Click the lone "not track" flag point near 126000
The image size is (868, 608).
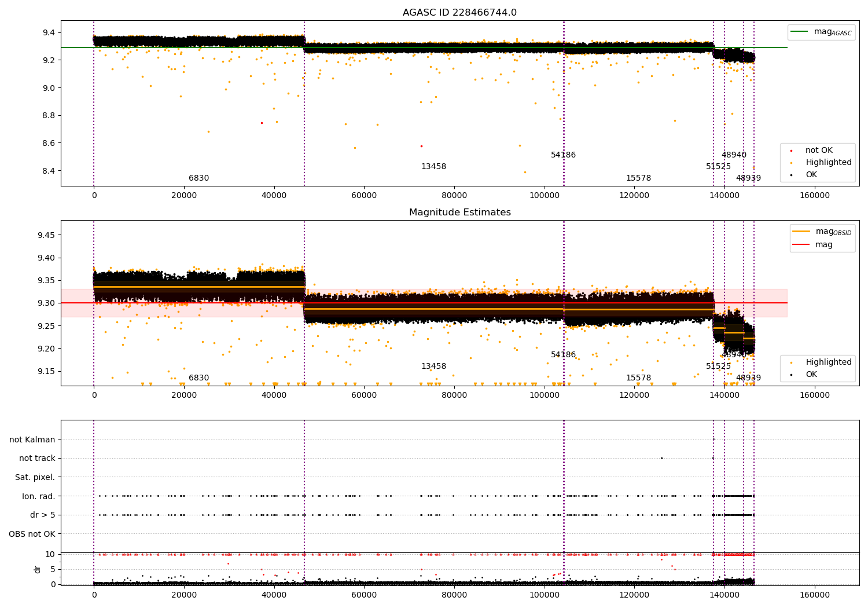(x=661, y=458)
